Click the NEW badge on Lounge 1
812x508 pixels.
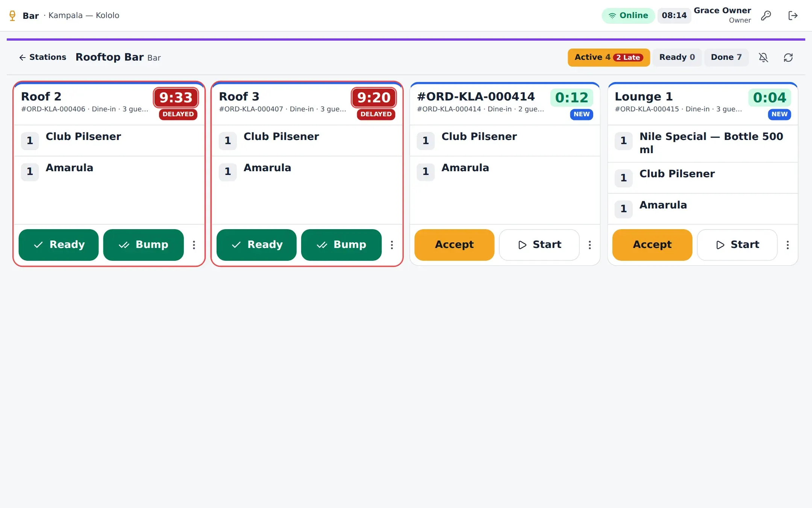(x=779, y=114)
